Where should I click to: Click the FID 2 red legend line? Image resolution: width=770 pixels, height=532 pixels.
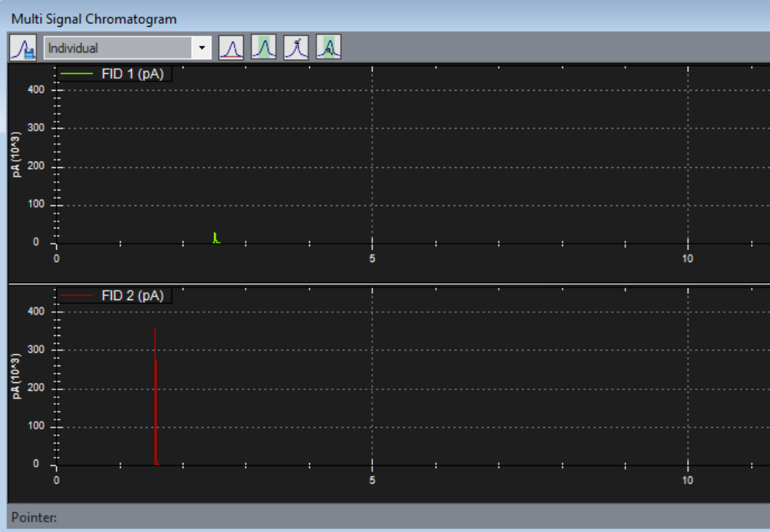76,296
